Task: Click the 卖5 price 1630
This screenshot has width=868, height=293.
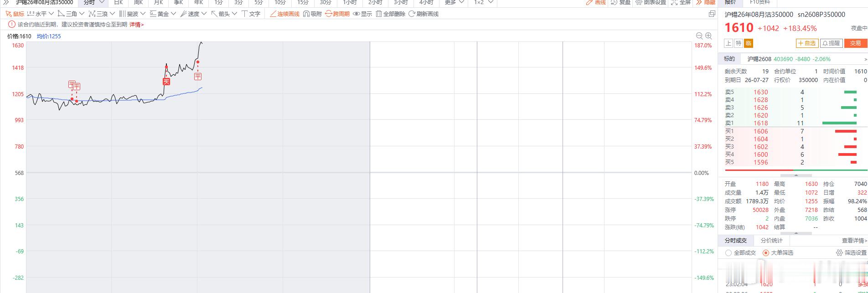Action: (760, 92)
